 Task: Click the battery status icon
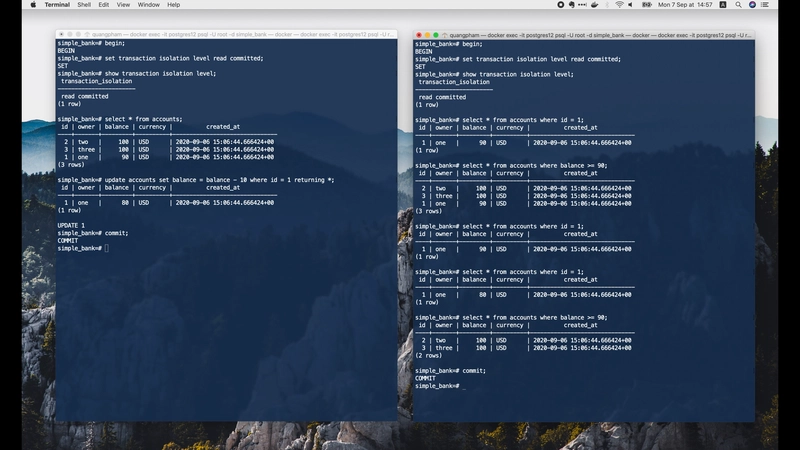click(646, 5)
